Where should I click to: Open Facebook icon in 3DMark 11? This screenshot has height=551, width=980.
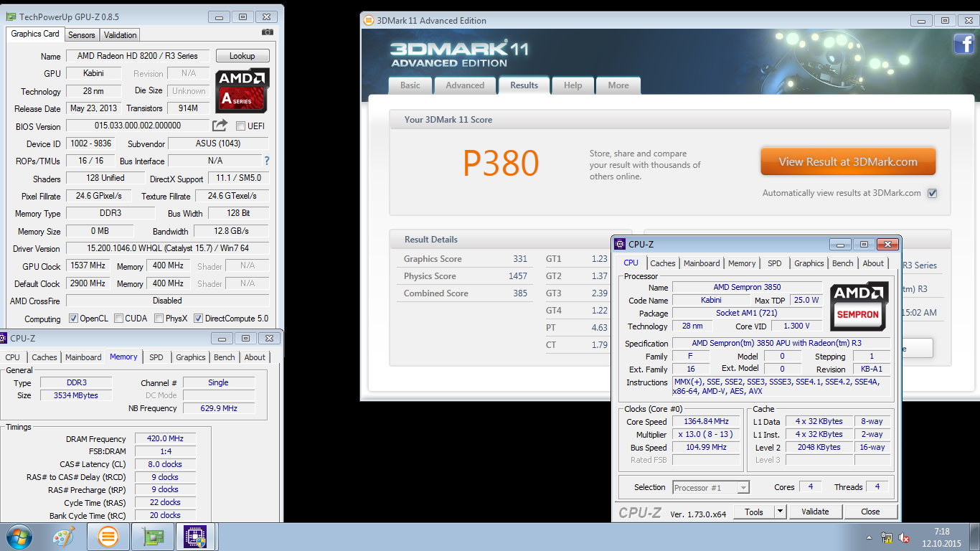(963, 44)
